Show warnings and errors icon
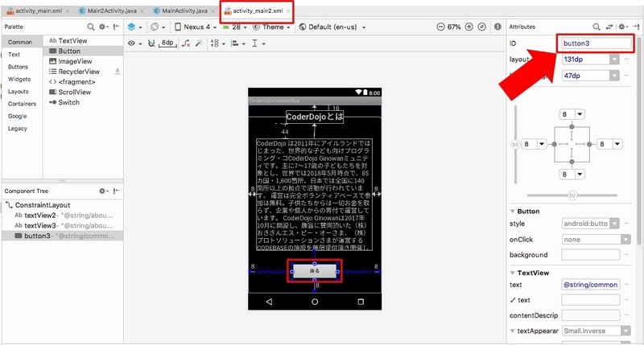The width and height of the screenshot is (644, 345). [x=497, y=27]
